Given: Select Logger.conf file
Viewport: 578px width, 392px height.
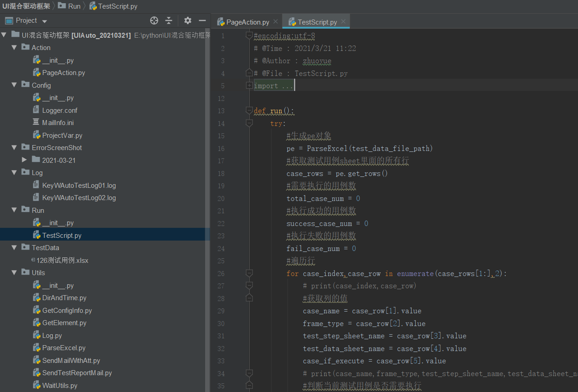Looking at the screenshot, I should (x=60, y=110).
